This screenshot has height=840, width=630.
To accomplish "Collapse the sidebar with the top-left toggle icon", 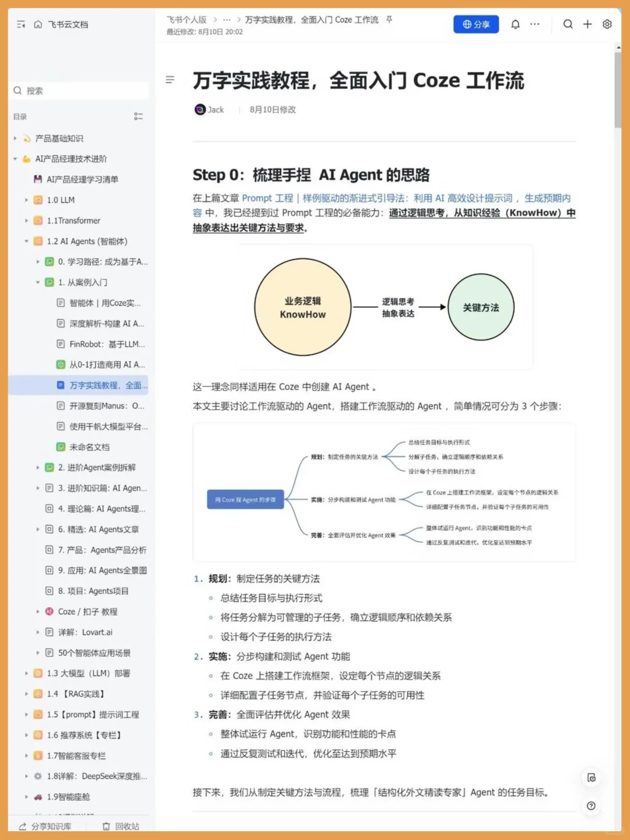I will [x=21, y=24].
